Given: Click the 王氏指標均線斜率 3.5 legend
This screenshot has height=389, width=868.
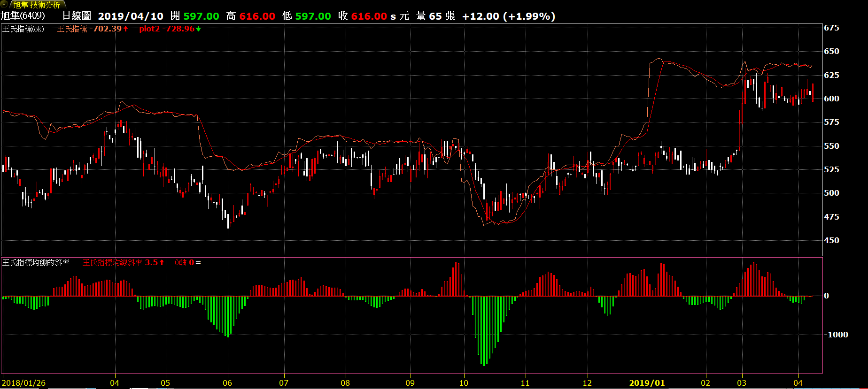Looking at the screenshot, I should 120,263.
